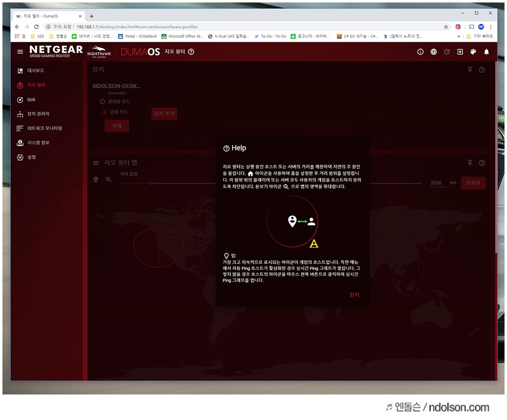The width and height of the screenshot is (507, 420).
Task: Open 네트워크 모니터링 in the sidebar
Action: [x=39, y=129]
